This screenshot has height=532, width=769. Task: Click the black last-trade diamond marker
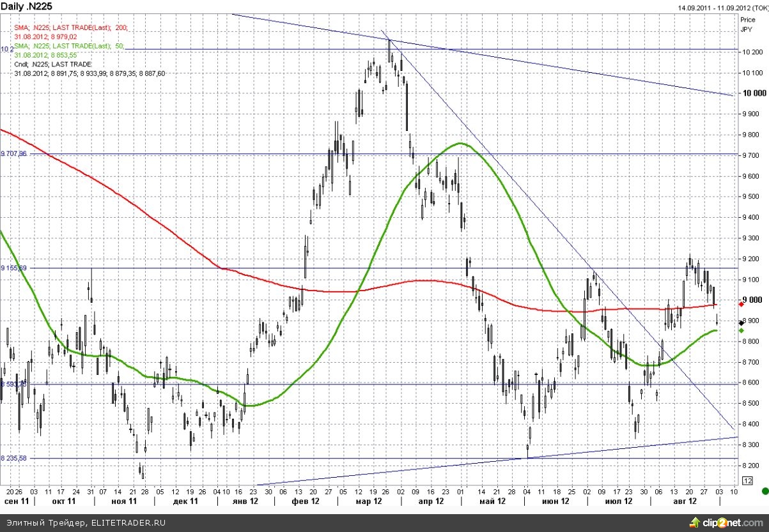(x=741, y=323)
